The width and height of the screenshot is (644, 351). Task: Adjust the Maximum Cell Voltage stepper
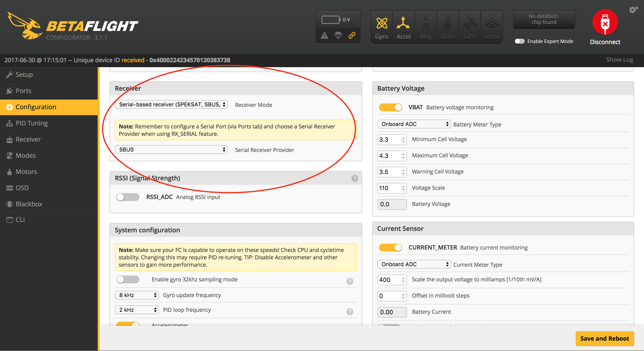403,156
